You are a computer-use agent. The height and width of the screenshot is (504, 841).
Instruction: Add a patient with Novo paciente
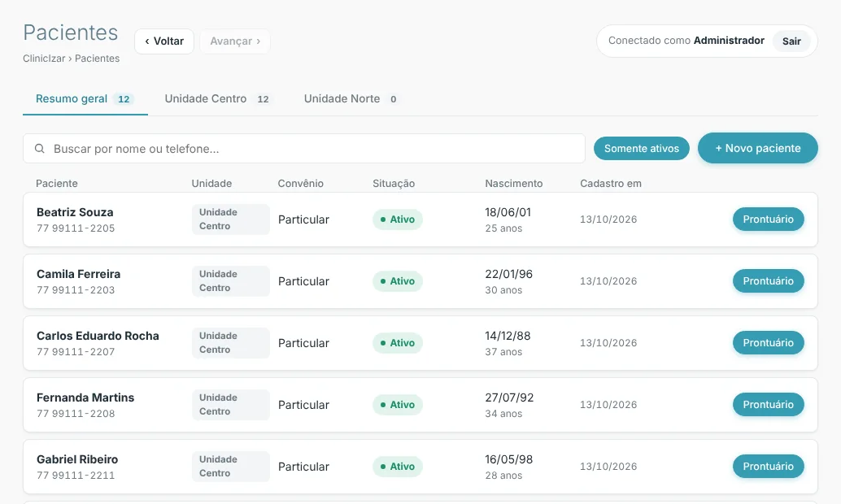[x=758, y=148]
